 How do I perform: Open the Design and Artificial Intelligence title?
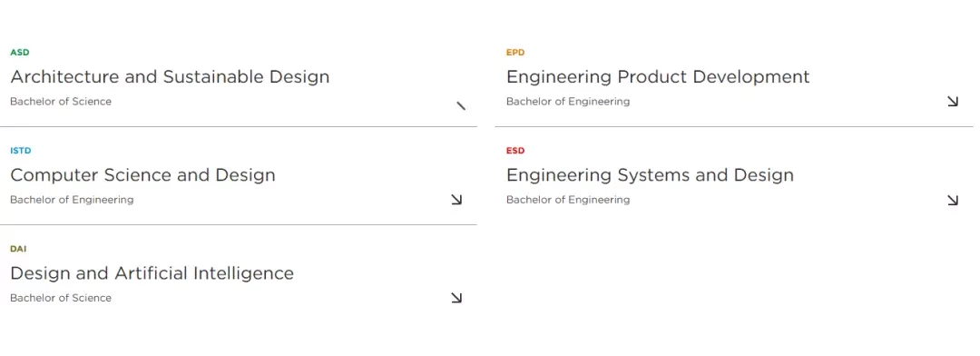click(152, 273)
